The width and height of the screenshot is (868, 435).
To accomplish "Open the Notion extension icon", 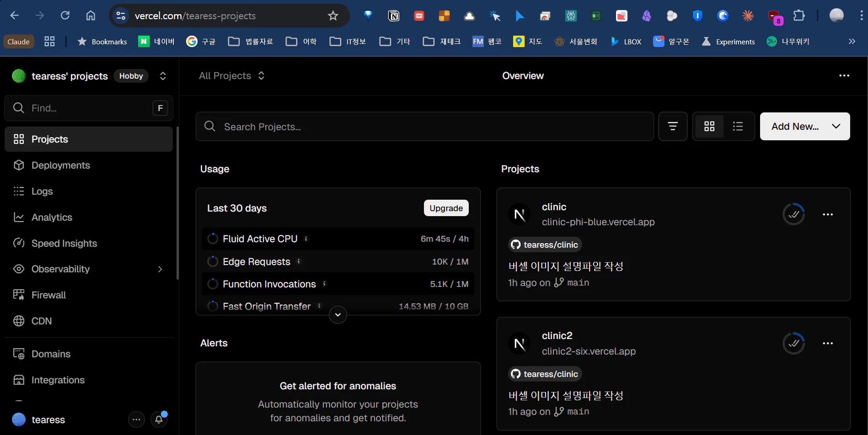I will [x=394, y=16].
